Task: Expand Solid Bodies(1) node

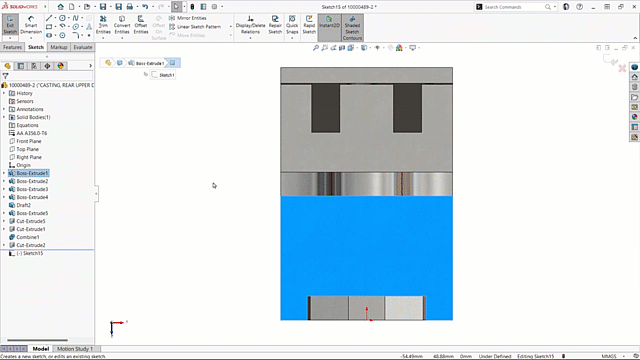Action: tap(4, 117)
